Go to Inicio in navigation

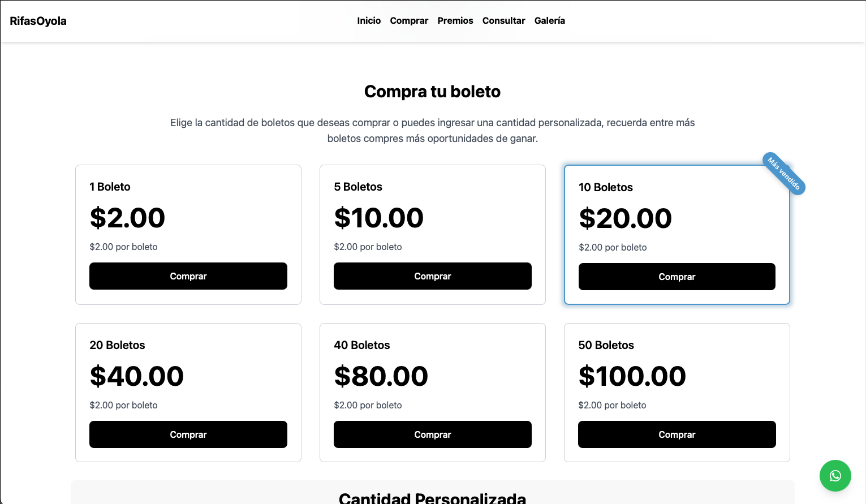[369, 20]
